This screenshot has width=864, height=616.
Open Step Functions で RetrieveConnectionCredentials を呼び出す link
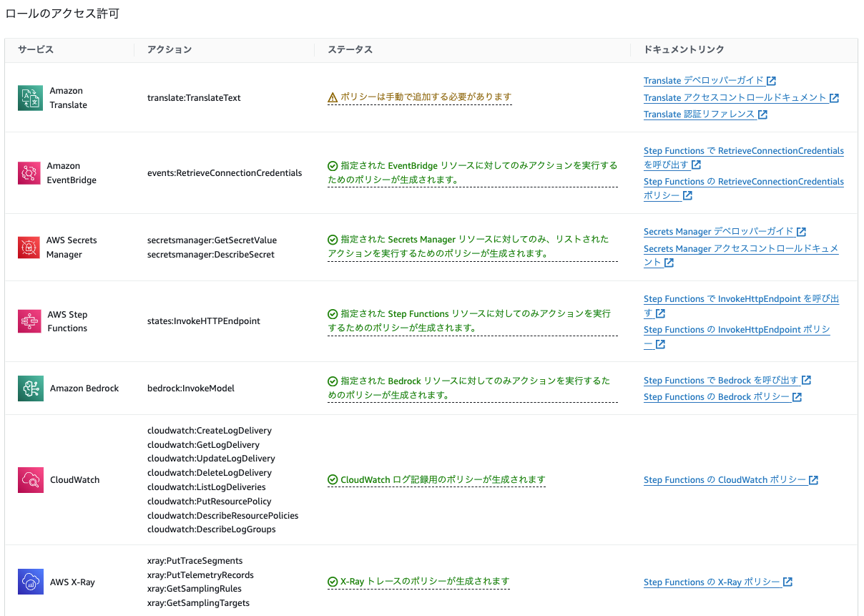click(744, 158)
